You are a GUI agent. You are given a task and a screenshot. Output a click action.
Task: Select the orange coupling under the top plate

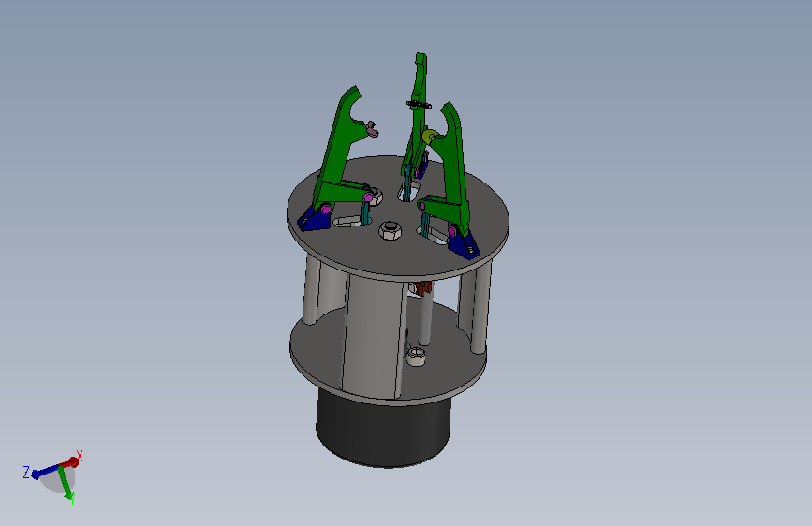pyautogui.click(x=425, y=289)
